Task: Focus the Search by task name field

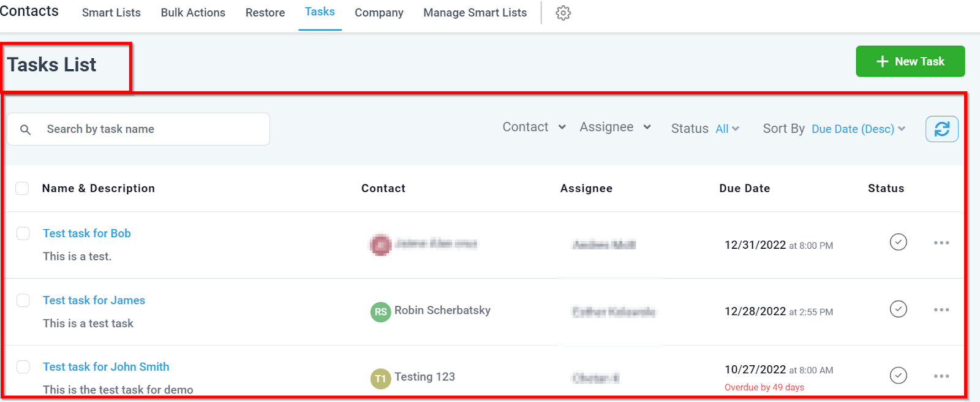Action: pyautogui.click(x=138, y=129)
